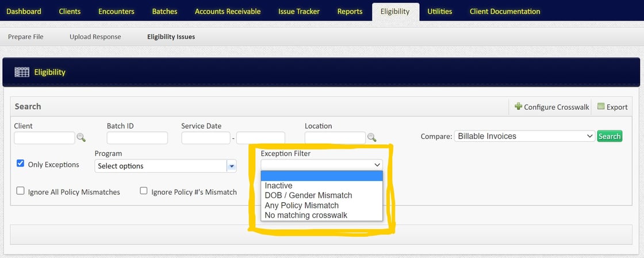Click the Eligibility grid icon in header

22,72
